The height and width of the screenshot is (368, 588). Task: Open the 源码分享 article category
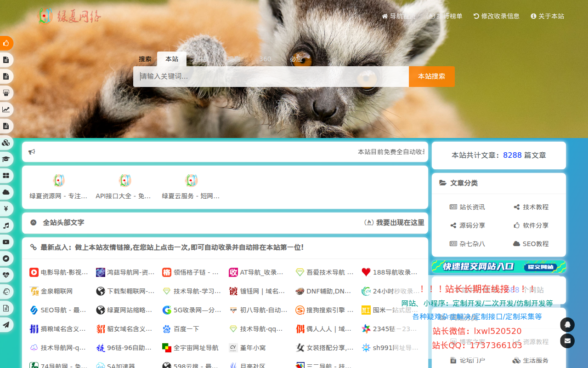coord(467,225)
